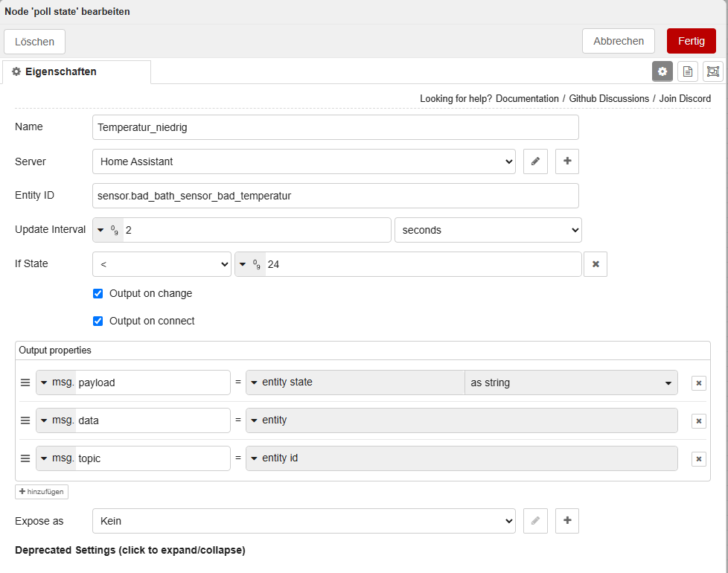Edit the Home Assistant server with pencil icon
The height and width of the screenshot is (573, 728).
pyautogui.click(x=535, y=161)
